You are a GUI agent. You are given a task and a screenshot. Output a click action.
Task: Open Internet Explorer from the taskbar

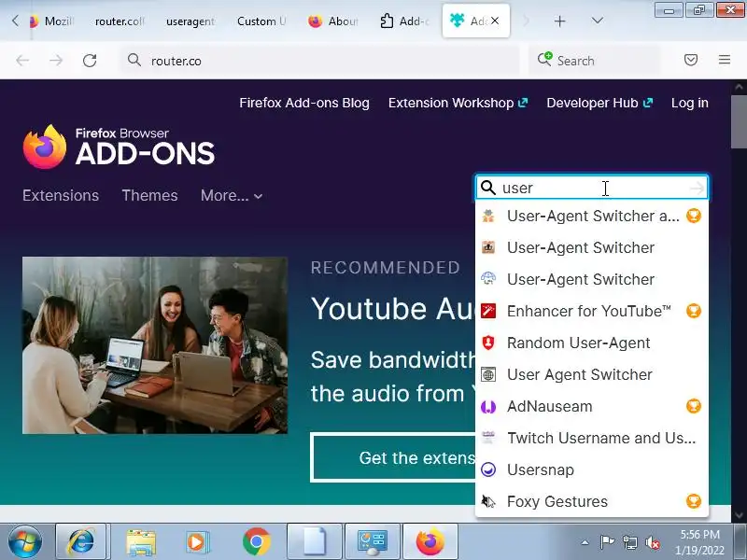pos(81,542)
